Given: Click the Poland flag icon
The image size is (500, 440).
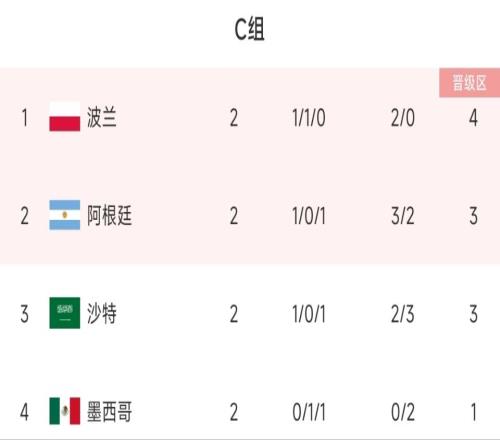Looking at the screenshot, I should tap(65, 116).
